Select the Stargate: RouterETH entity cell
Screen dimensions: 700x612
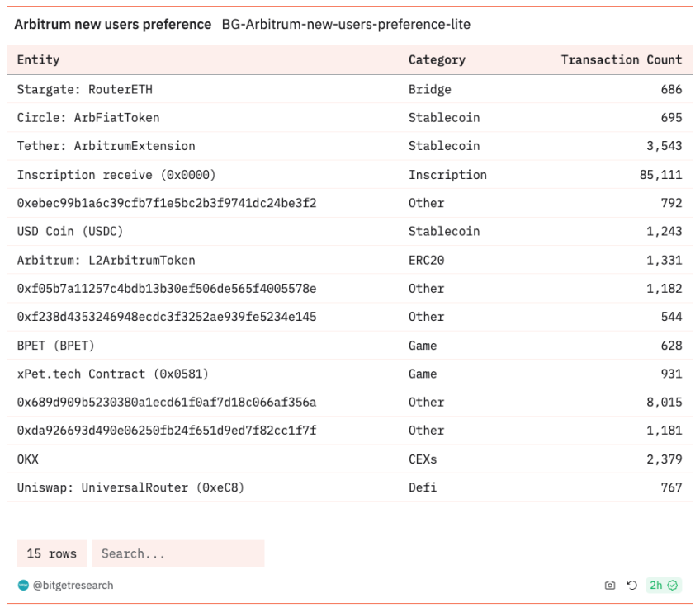coord(85,89)
